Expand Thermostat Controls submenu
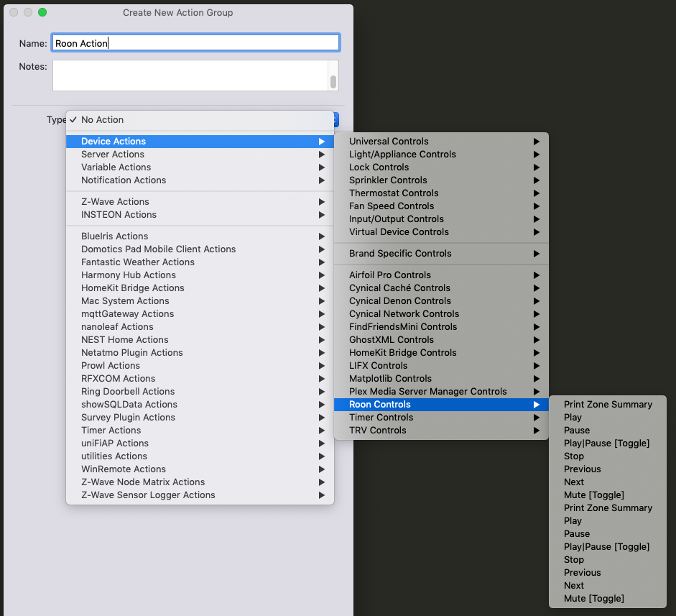Viewport: 676px width, 616px height. click(x=442, y=193)
